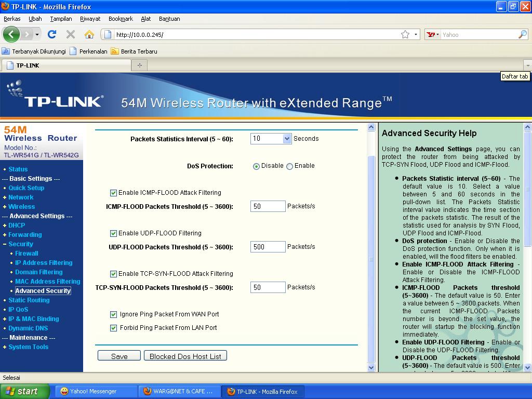Image resolution: width=532 pixels, height=399 pixels.
Task: Uncheck Enable ICMP-FLOOD Attack Filtering
Action: point(113,193)
